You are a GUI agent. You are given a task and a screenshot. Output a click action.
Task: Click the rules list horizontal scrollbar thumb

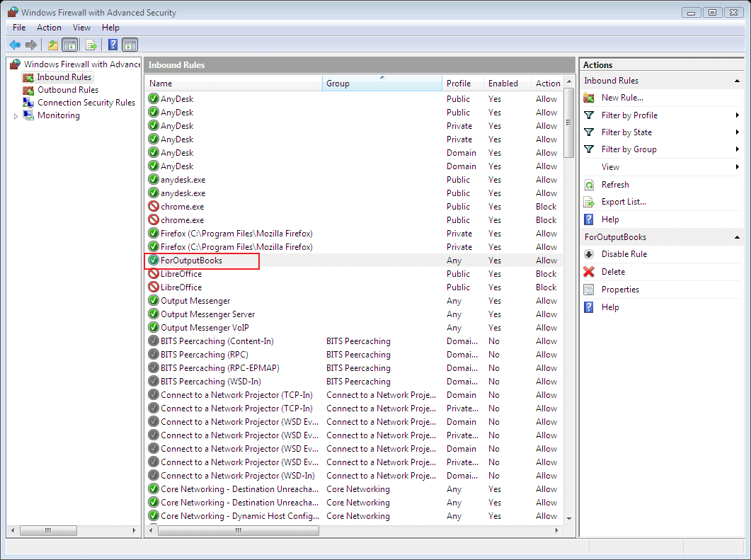click(238, 531)
